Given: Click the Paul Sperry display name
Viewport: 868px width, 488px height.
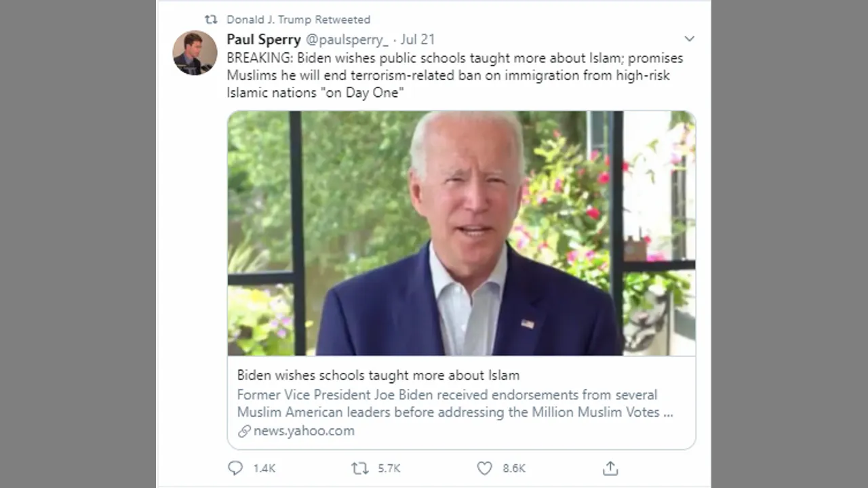Looking at the screenshot, I should point(264,39).
